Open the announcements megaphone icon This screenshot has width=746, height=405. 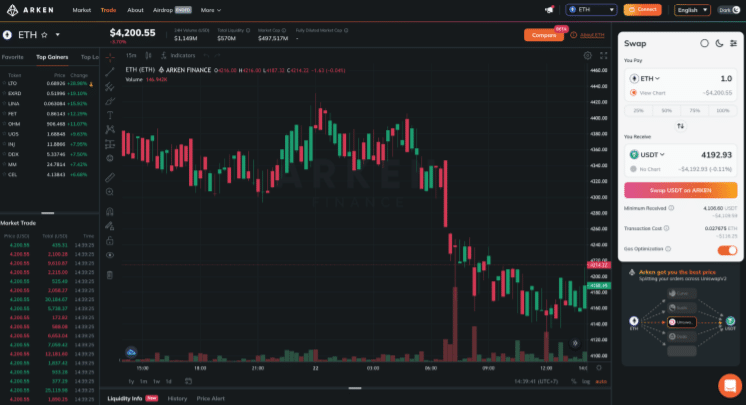click(x=549, y=10)
